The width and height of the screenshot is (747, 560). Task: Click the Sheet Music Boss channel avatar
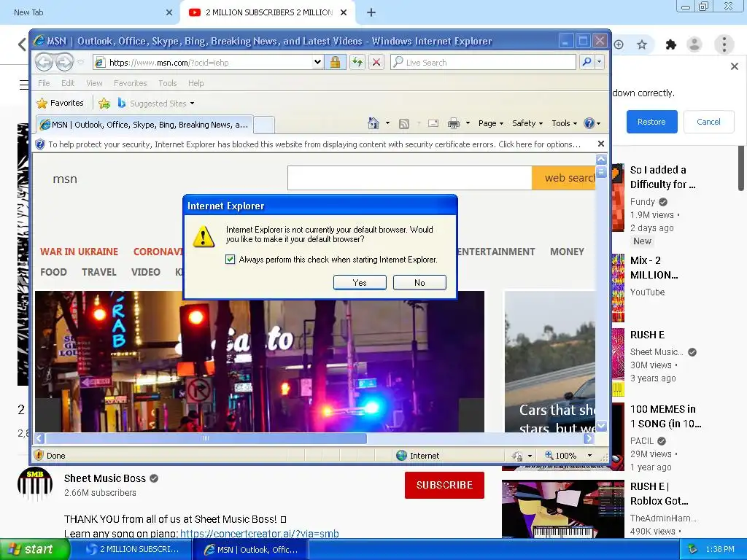coord(35,484)
